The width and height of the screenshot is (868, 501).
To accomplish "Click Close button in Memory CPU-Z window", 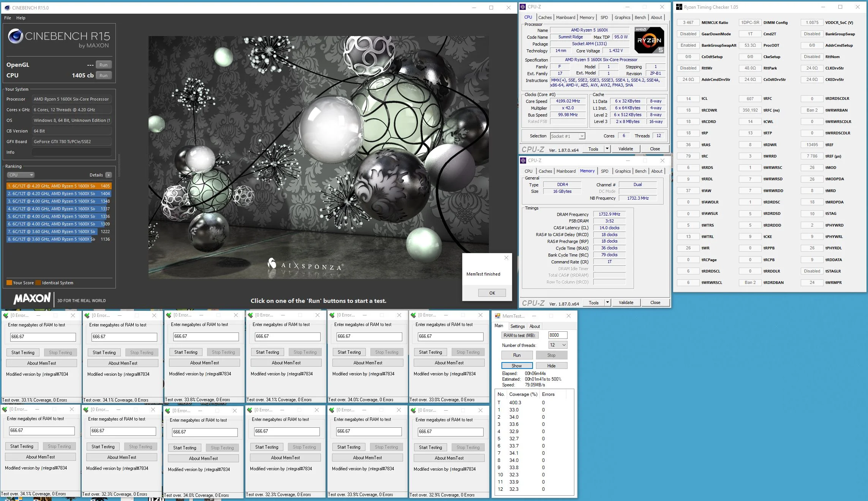I will pyautogui.click(x=655, y=302).
